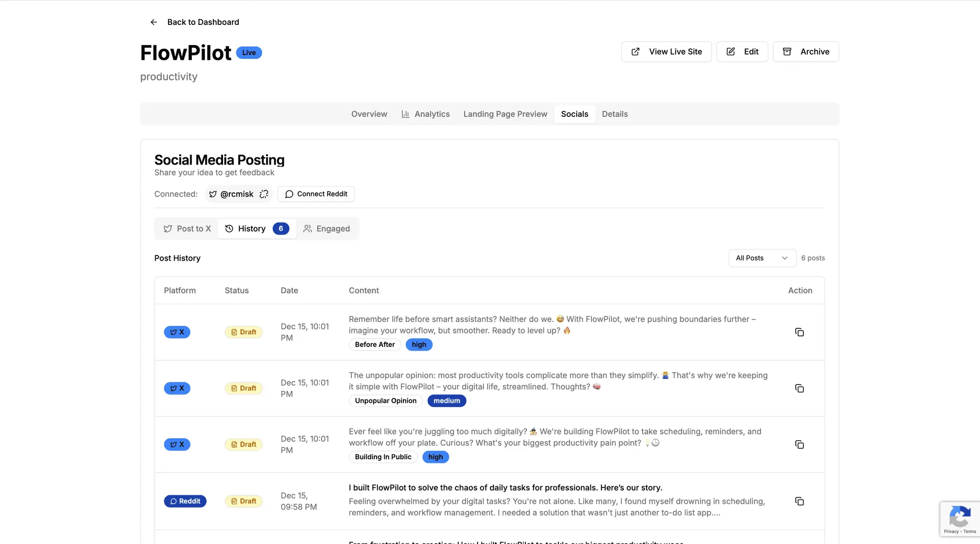Click the Reddit post title 'I built FlowPilot'
The height and width of the screenshot is (544, 980).
click(x=505, y=488)
